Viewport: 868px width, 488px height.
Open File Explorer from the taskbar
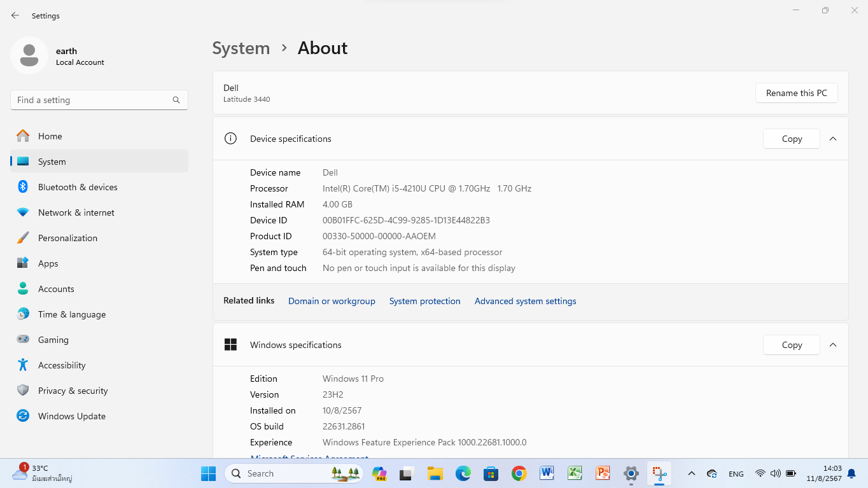435,473
